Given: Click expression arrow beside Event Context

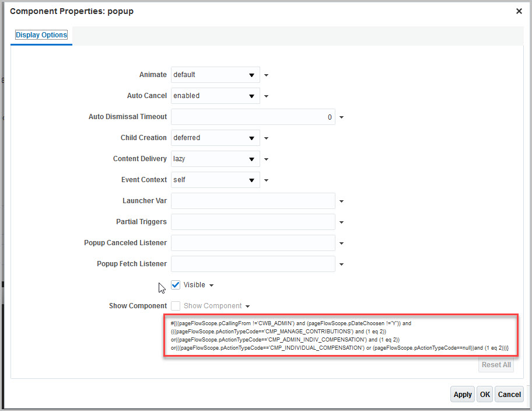Looking at the screenshot, I should click(266, 180).
